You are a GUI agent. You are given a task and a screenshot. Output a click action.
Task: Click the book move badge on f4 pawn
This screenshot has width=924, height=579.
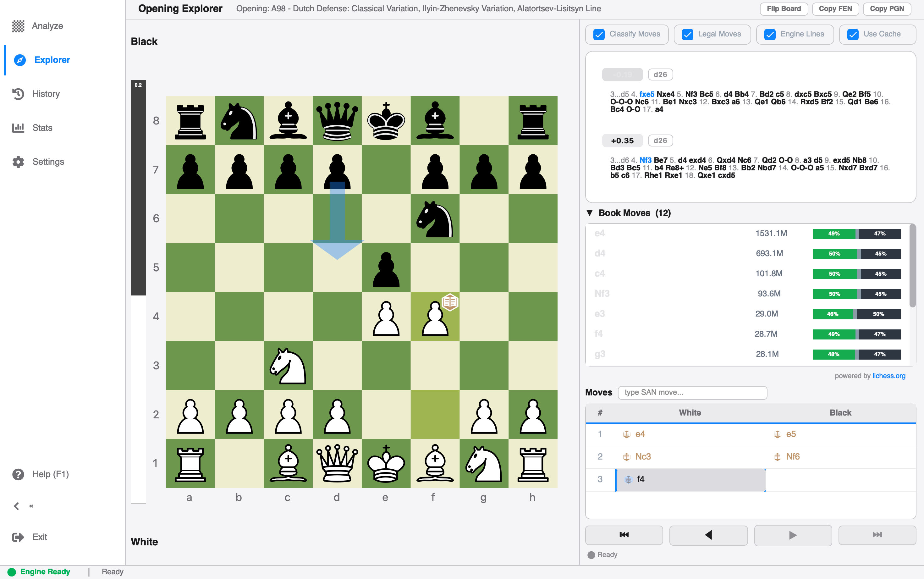450,302
